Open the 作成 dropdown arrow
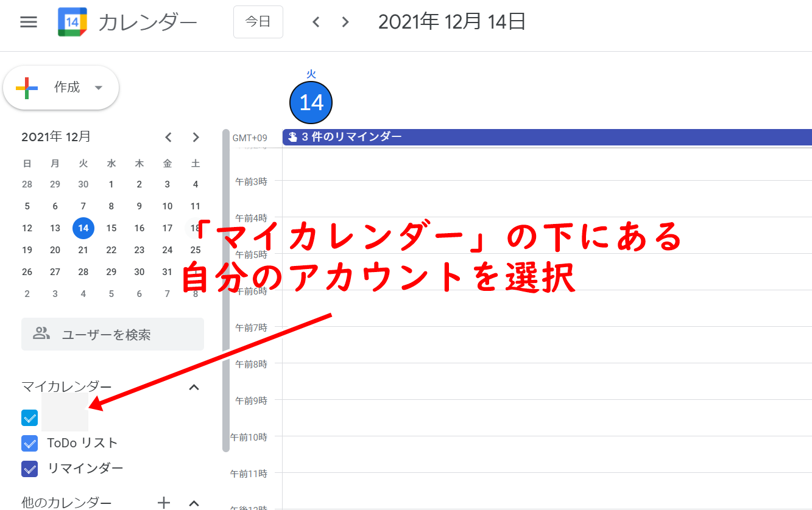 (x=99, y=88)
